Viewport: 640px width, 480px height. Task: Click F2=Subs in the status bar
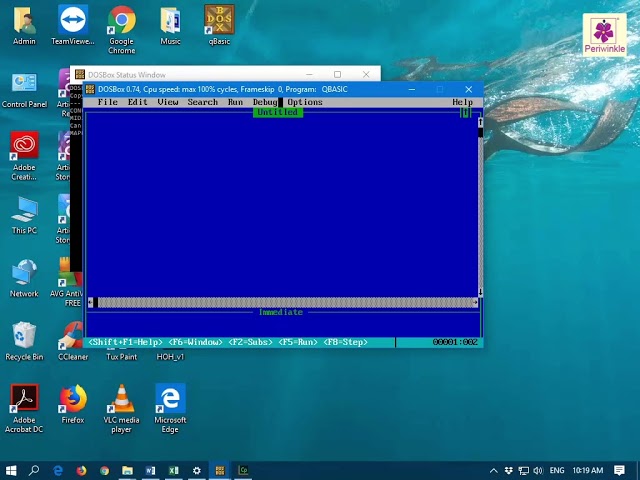click(250, 342)
